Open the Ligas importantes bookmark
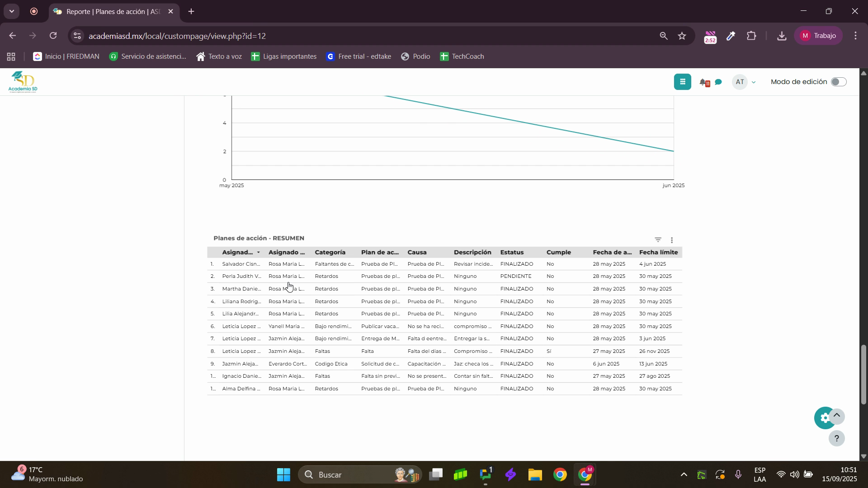This screenshot has width=868, height=488. 283,56
